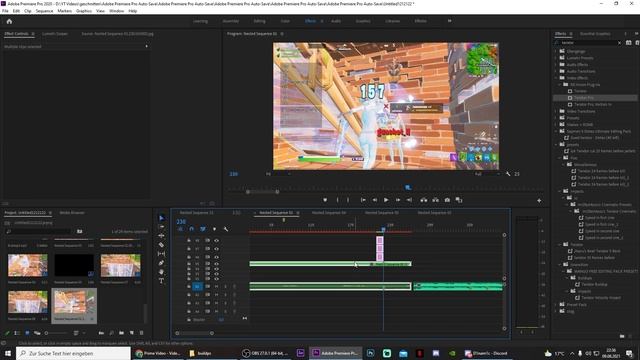Viewport: 640px width, 360px height.
Task: Toggle accelerated effects filter in Effects panel
Action: pos(629,42)
